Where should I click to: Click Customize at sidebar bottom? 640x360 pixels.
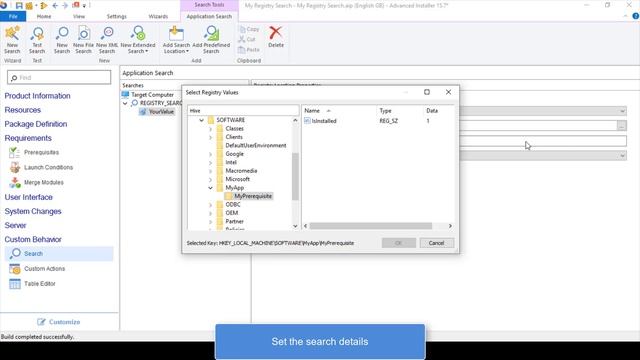59,322
